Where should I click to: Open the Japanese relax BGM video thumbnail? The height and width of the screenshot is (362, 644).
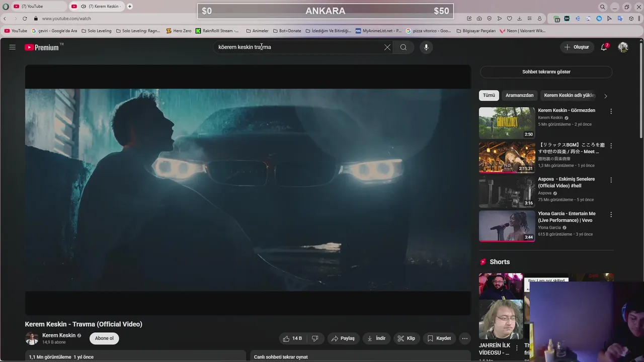click(507, 157)
